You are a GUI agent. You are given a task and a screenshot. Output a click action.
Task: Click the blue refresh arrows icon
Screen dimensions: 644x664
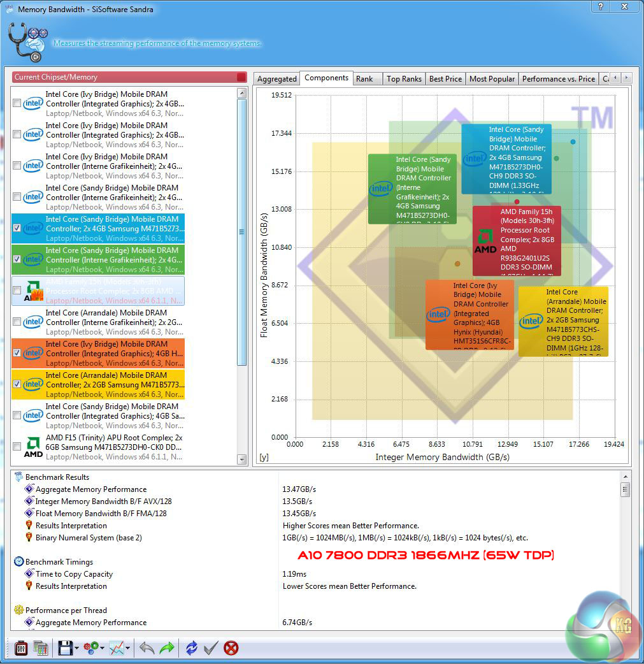(191, 648)
